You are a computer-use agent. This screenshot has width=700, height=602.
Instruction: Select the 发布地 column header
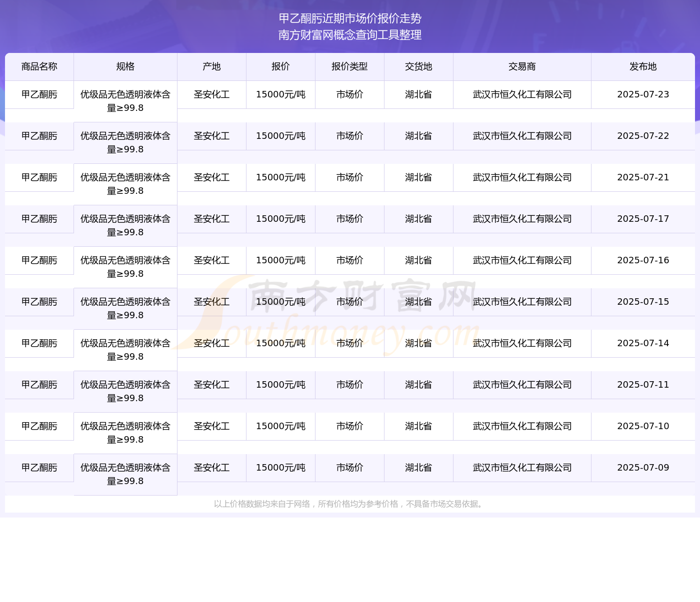point(643,66)
